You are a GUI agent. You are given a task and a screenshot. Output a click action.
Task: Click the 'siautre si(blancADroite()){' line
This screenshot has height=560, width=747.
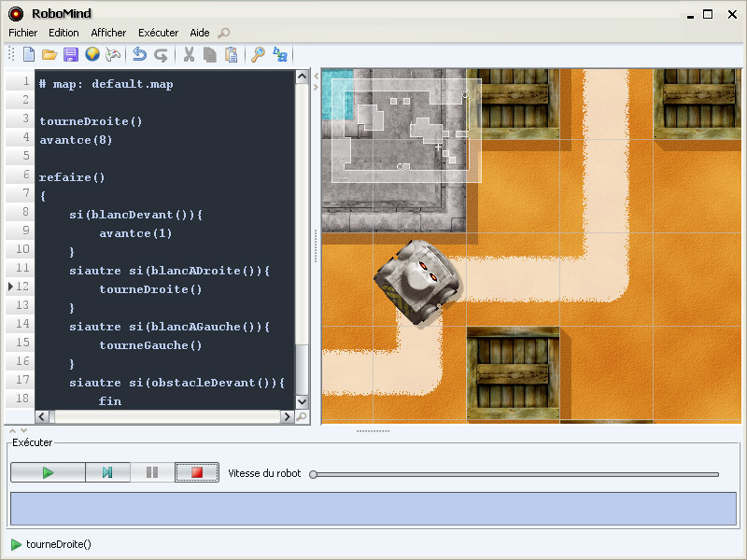click(x=170, y=271)
